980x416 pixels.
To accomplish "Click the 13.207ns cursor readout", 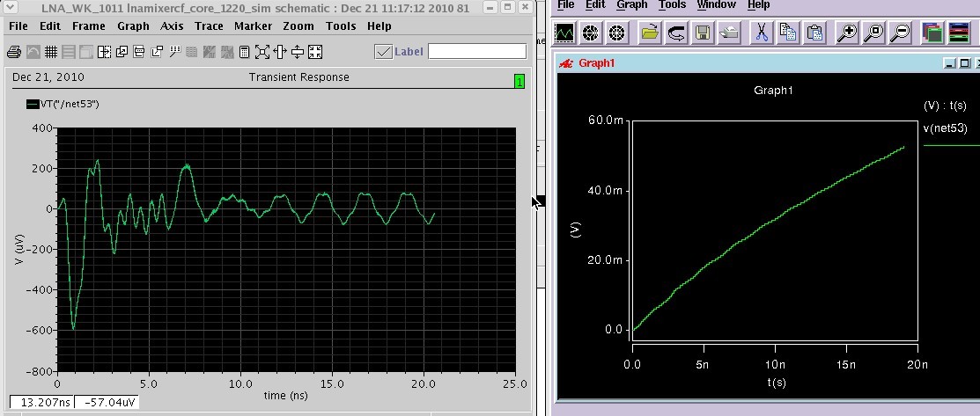I will pos(42,402).
